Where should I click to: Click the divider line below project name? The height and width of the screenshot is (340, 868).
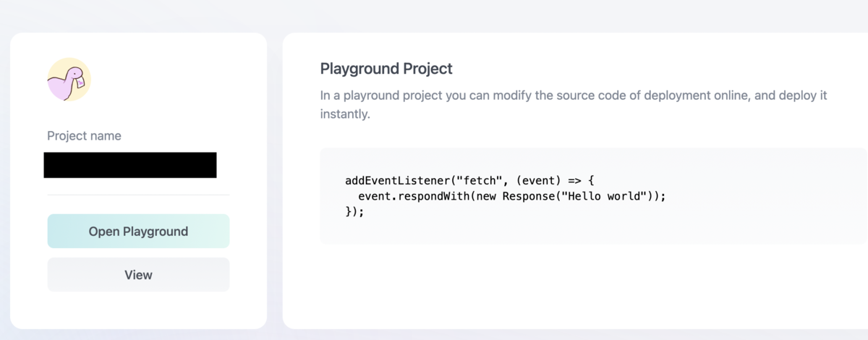point(138,195)
